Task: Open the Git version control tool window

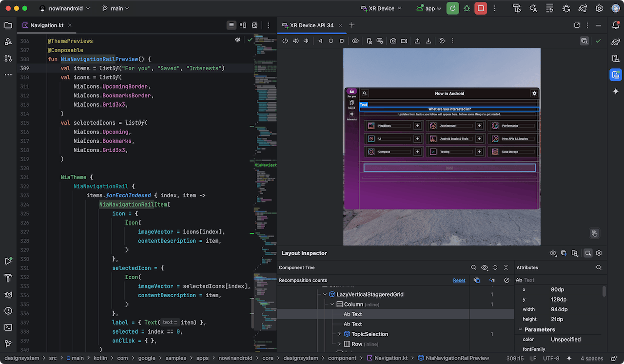Action: (8, 344)
